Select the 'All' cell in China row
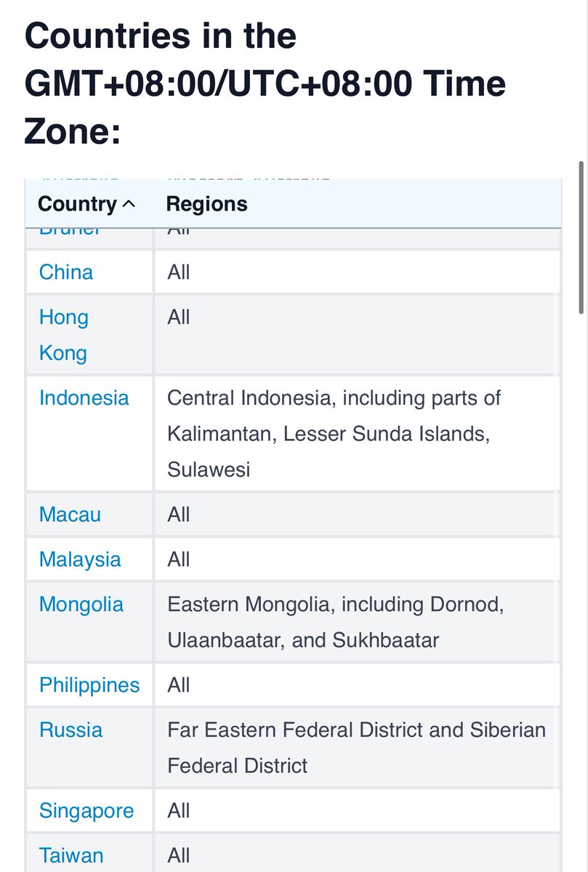This screenshot has height=872, width=588. [x=357, y=272]
